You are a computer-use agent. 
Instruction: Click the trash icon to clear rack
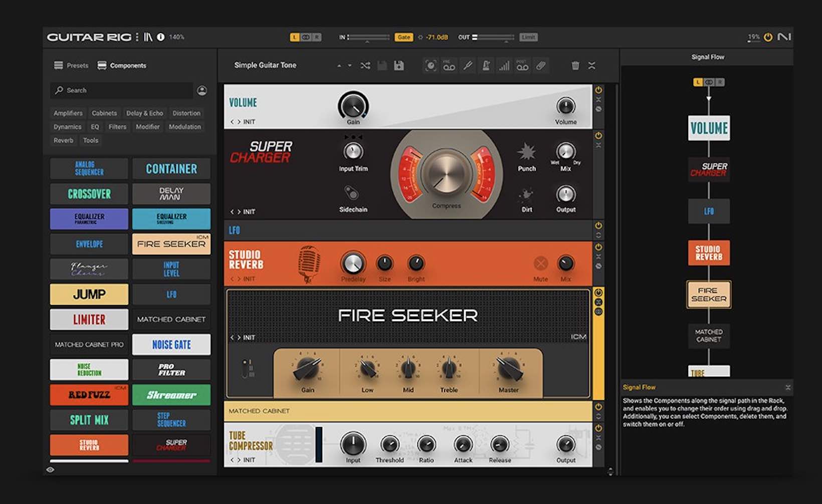[575, 66]
